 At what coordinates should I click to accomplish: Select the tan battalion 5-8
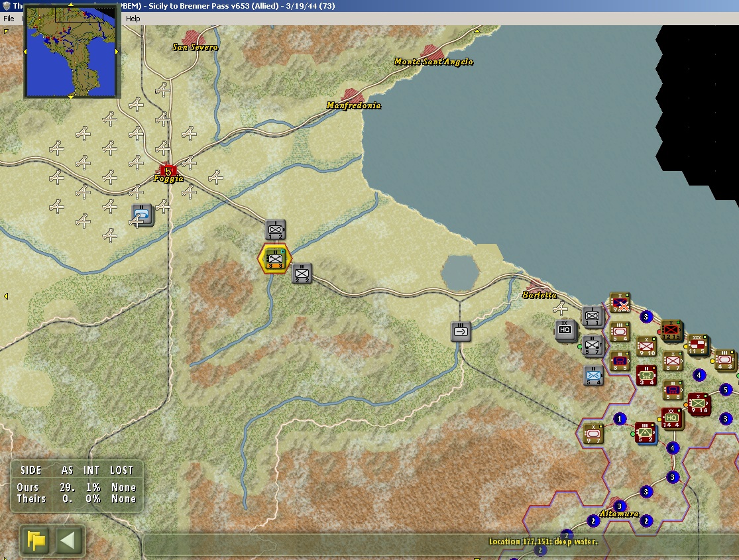tap(673, 390)
